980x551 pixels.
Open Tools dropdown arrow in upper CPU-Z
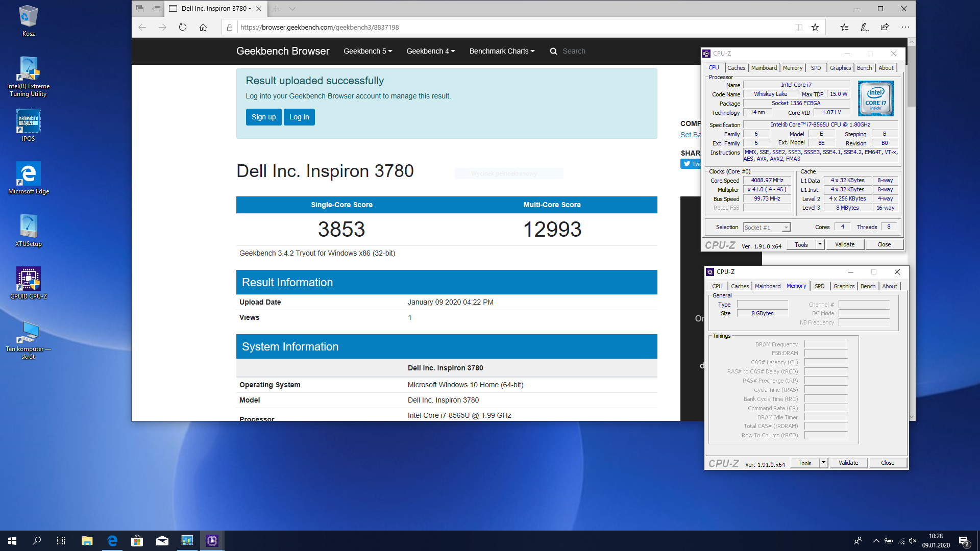point(820,244)
